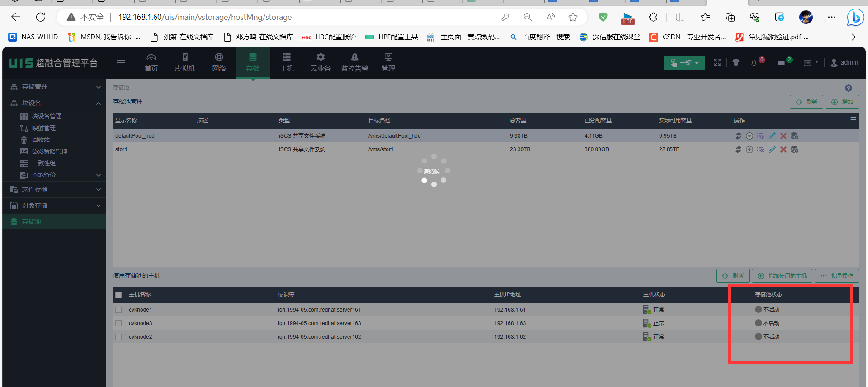Select 映射管理 in the sidebar
Screen dimensions: 868x387
44,128
